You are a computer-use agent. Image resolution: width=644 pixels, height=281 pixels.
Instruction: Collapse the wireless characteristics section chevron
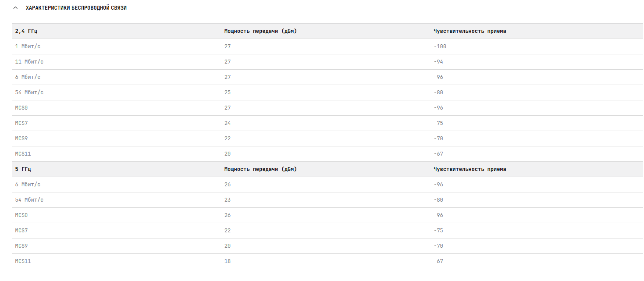tap(15, 8)
